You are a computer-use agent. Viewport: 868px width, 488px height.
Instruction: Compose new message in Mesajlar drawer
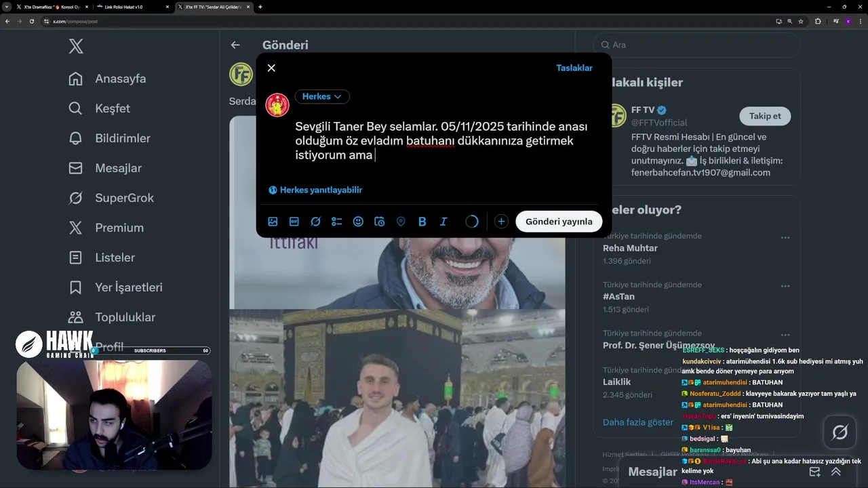[x=815, y=472]
